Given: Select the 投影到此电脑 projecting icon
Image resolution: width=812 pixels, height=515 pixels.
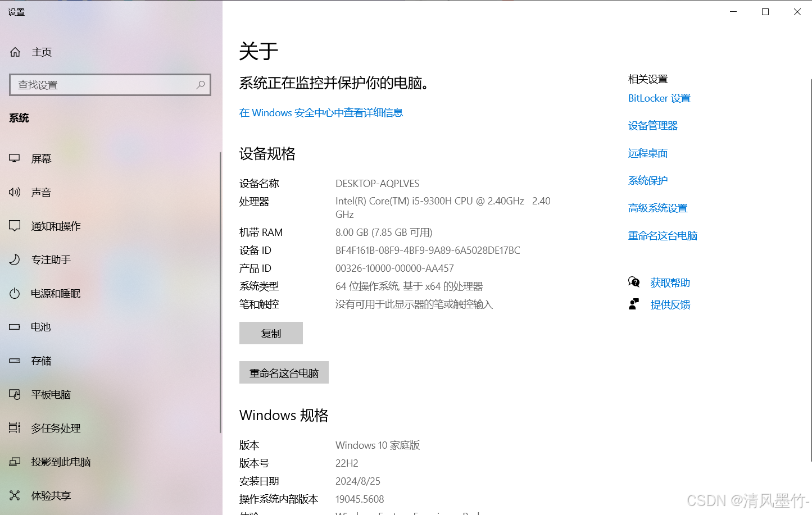Looking at the screenshot, I should tap(15, 462).
